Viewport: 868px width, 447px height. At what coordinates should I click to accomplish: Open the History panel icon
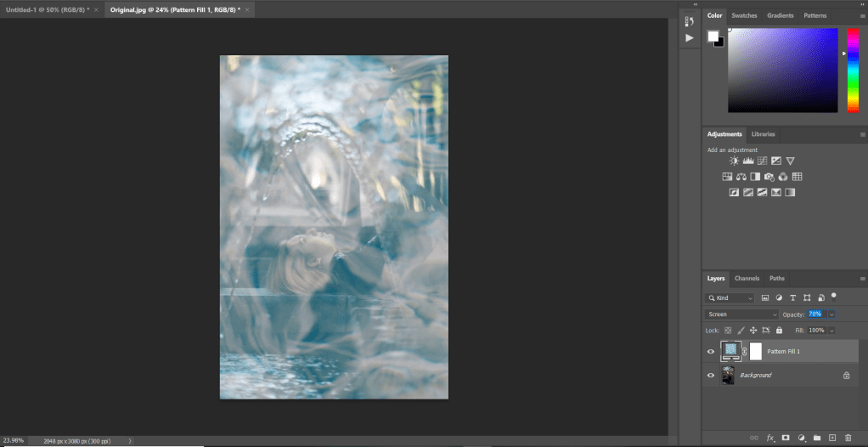pos(690,21)
